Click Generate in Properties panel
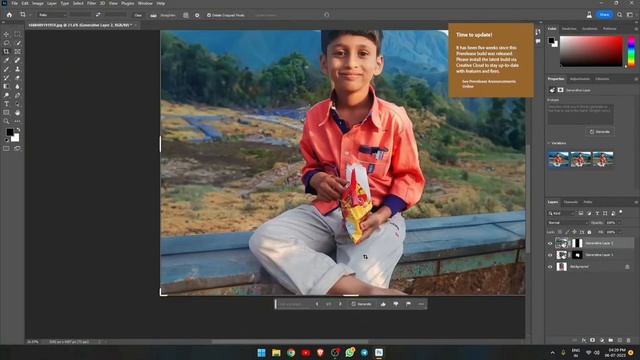640x360 pixels. (x=600, y=132)
